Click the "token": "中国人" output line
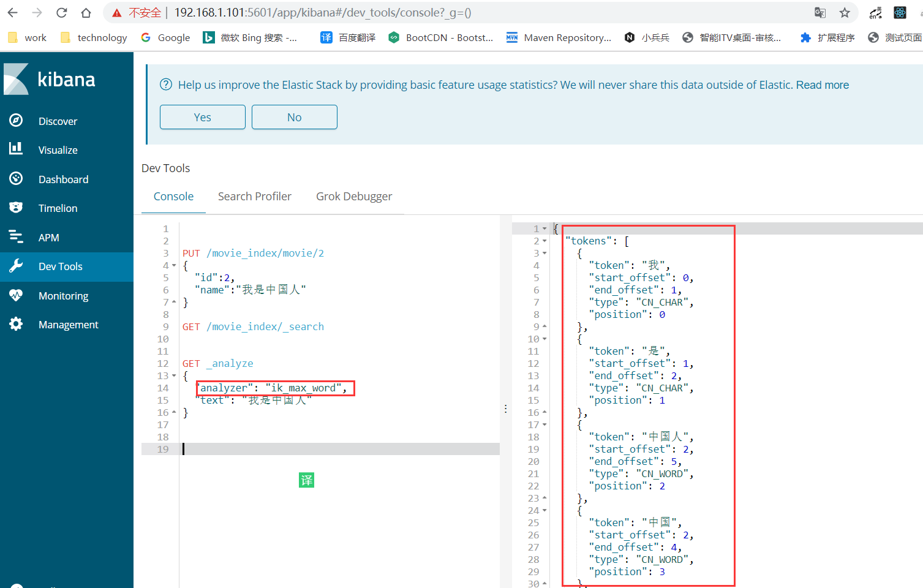The image size is (923, 588). coord(641,437)
